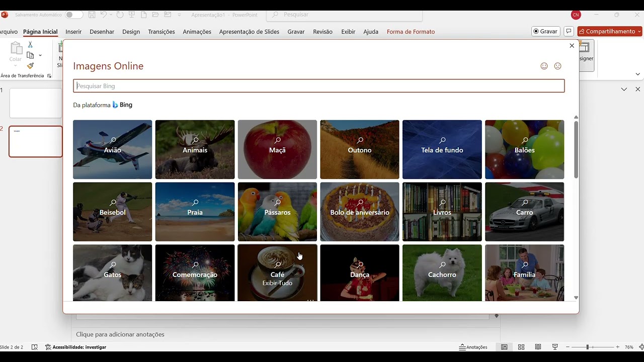Click the New document icon in quick access
644x362 pixels.
tap(144, 15)
